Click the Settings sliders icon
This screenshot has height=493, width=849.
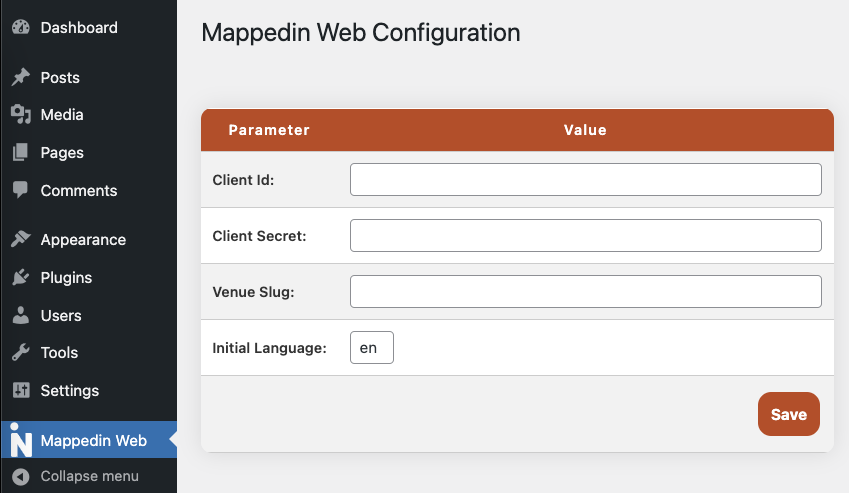click(x=21, y=390)
